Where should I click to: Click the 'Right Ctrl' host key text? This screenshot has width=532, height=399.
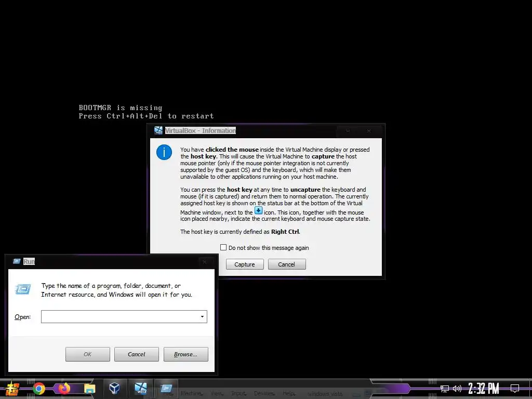point(285,232)
